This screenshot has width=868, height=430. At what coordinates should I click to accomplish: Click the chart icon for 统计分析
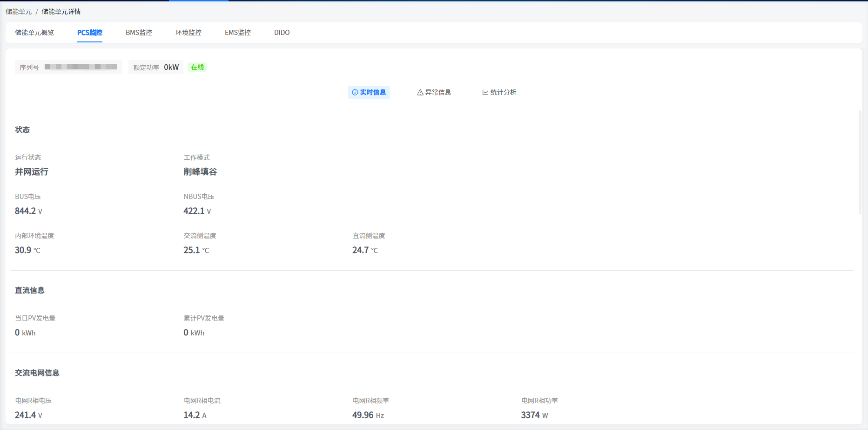[485, 92]
